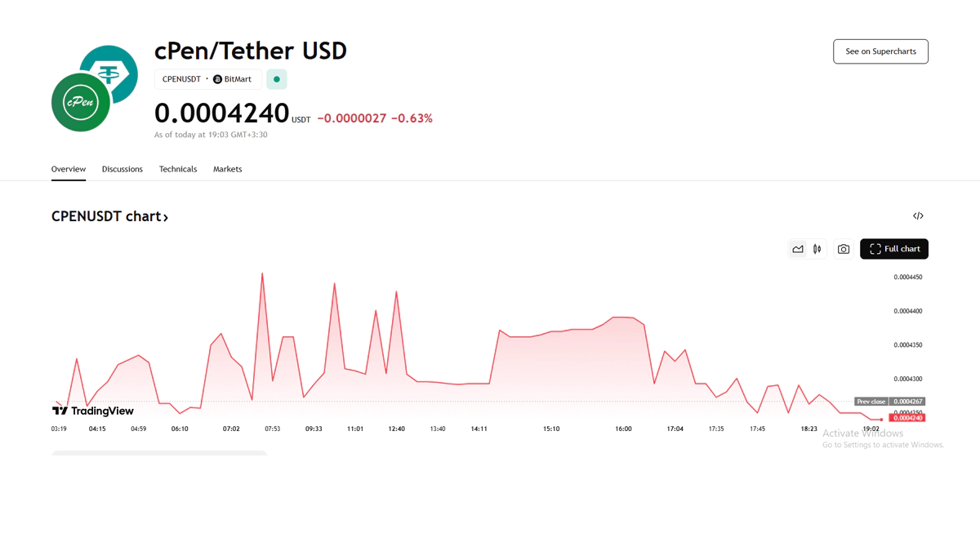
Task: Click the BitMart exchange icon
Action: [217, 79]
